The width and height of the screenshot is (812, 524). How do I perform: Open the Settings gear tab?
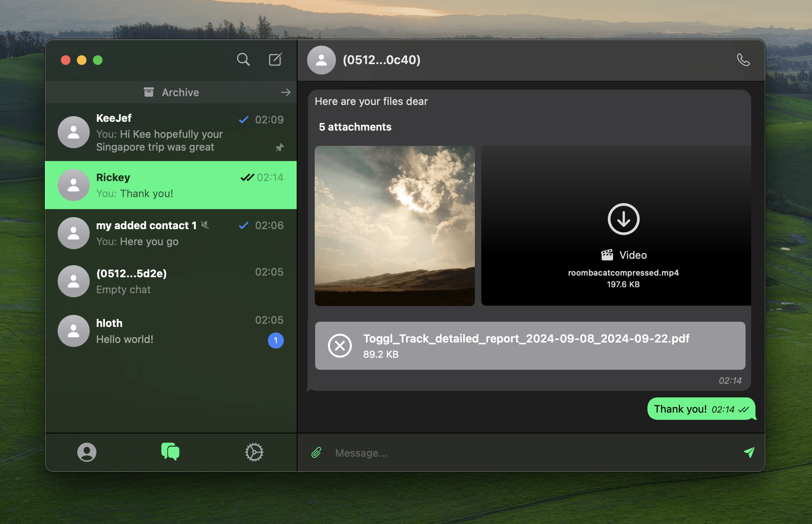click(x=254, y=452)
